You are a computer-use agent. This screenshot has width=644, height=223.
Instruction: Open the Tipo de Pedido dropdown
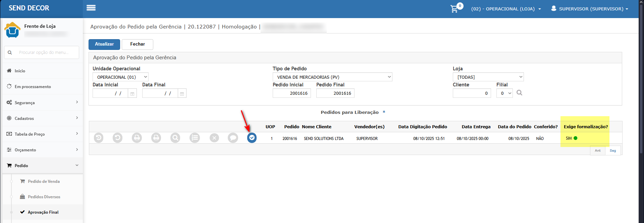pyautogui.click(x=332, y=77)
